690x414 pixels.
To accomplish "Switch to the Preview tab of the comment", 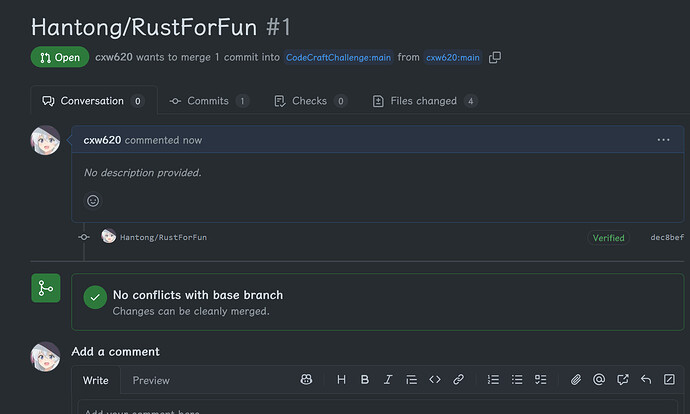I will (x=151, y=381).
